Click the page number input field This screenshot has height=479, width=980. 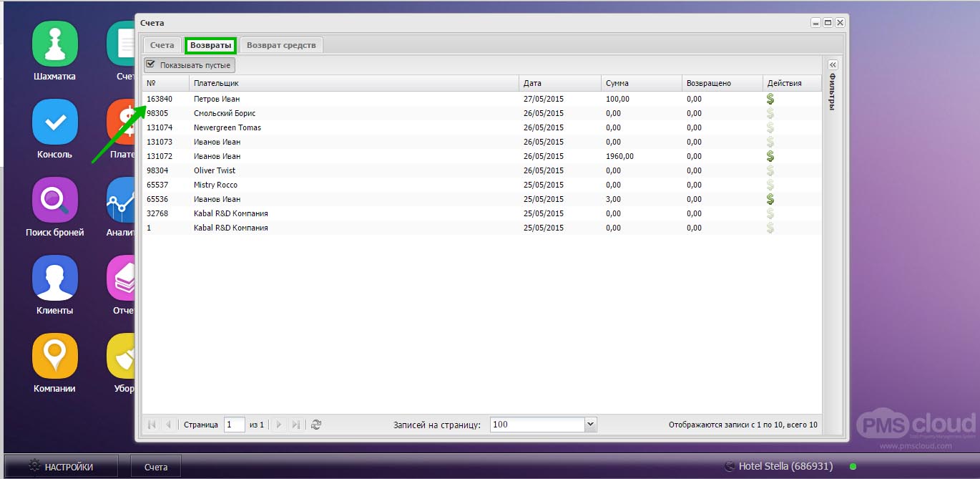(235, 425)
